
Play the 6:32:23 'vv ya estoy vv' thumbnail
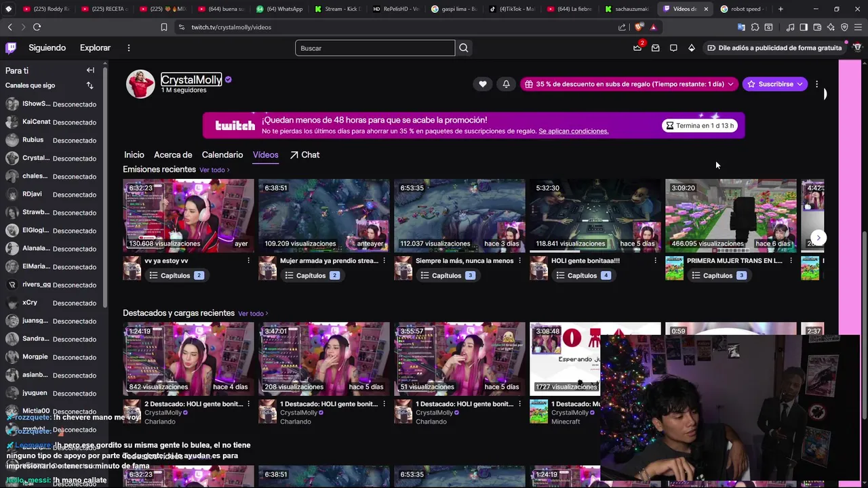coord(189,216)
